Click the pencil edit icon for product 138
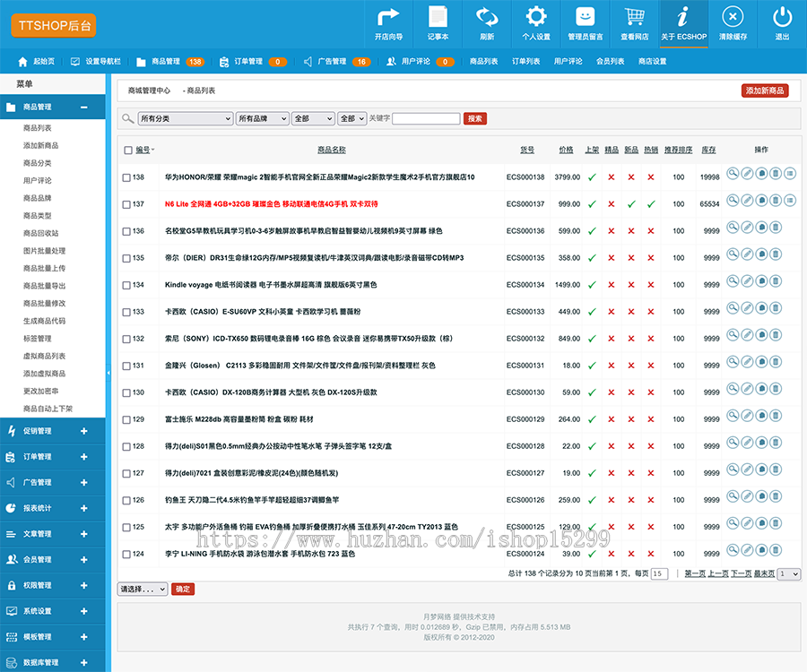 coord(747,173)
